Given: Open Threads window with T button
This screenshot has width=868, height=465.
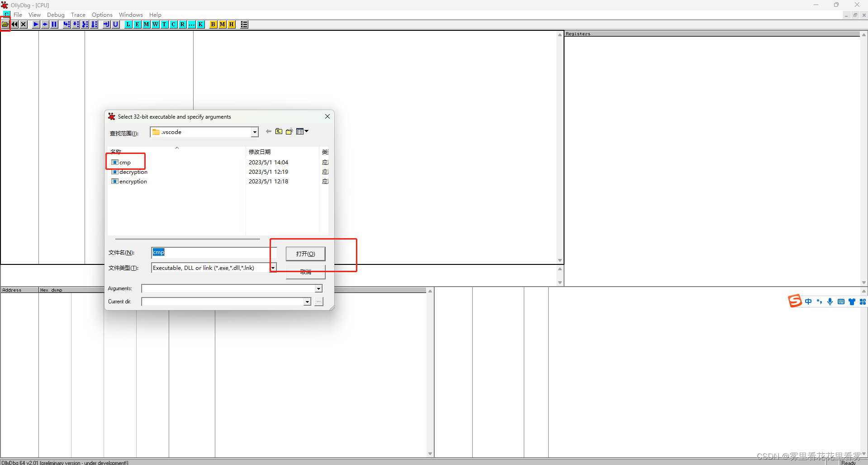Looking at the screenshot, I should [165, 24].
